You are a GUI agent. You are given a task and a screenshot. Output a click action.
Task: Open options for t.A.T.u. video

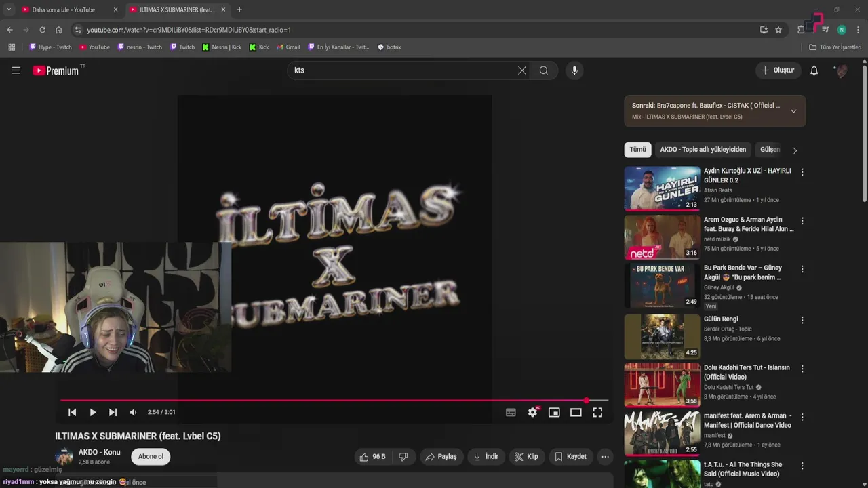802,466
